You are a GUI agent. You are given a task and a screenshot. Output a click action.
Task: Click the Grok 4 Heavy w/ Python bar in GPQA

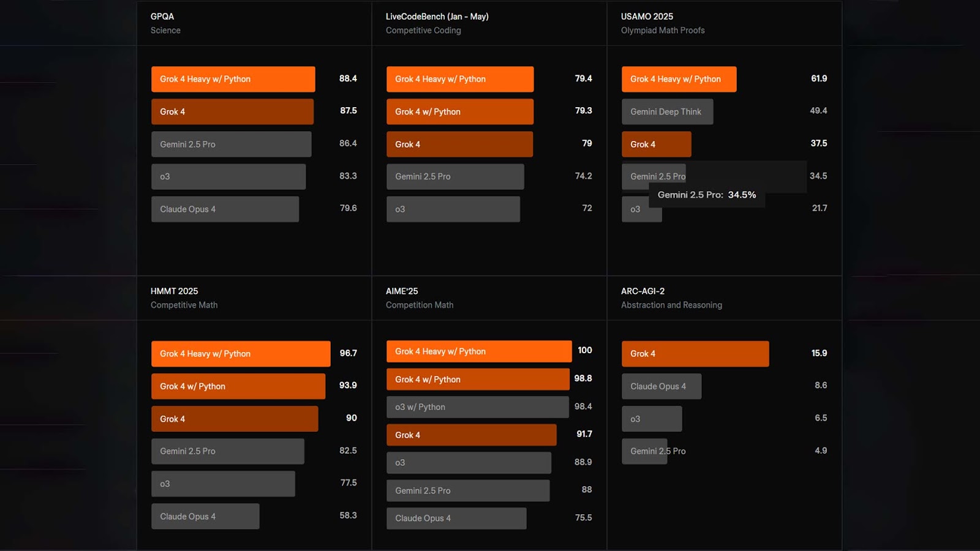click(x=233, y=79)
